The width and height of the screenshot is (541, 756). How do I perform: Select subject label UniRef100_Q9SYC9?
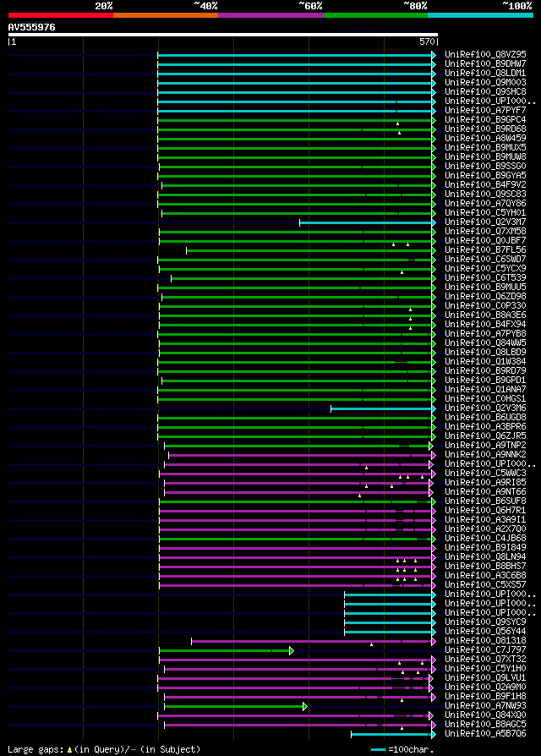[485, 622]
